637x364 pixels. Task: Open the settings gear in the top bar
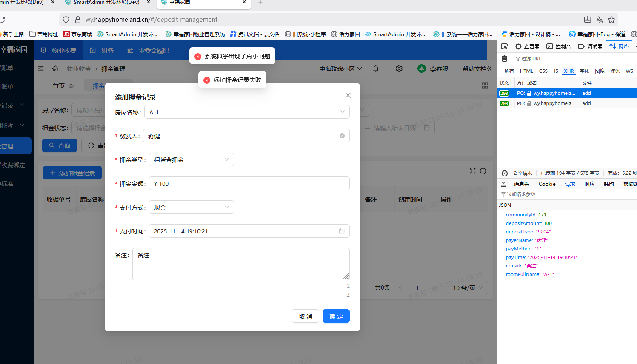point(399,68)
